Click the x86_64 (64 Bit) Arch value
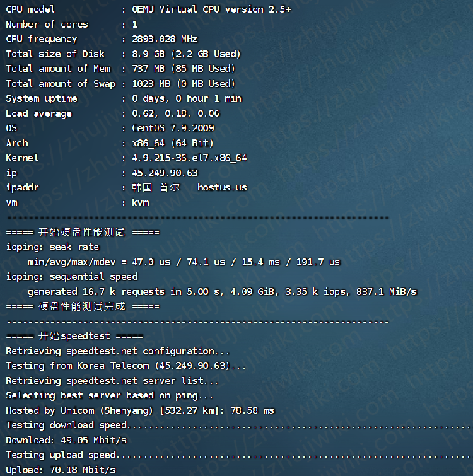This screenshot has height=476, width=473. point(173,143)
